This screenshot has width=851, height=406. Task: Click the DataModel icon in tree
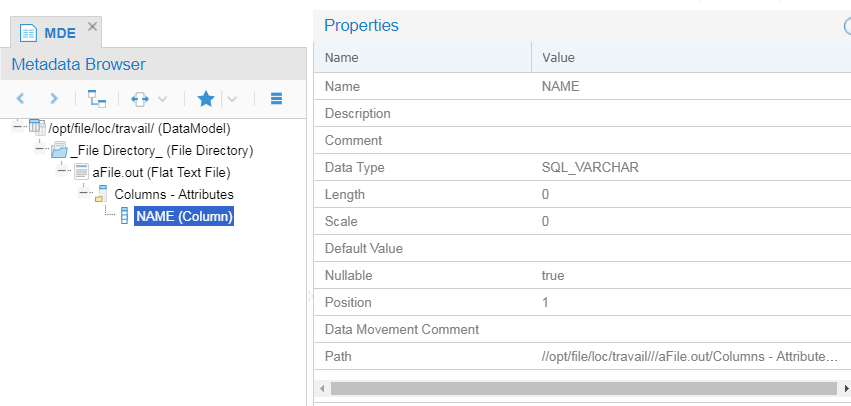click(38, 128)
